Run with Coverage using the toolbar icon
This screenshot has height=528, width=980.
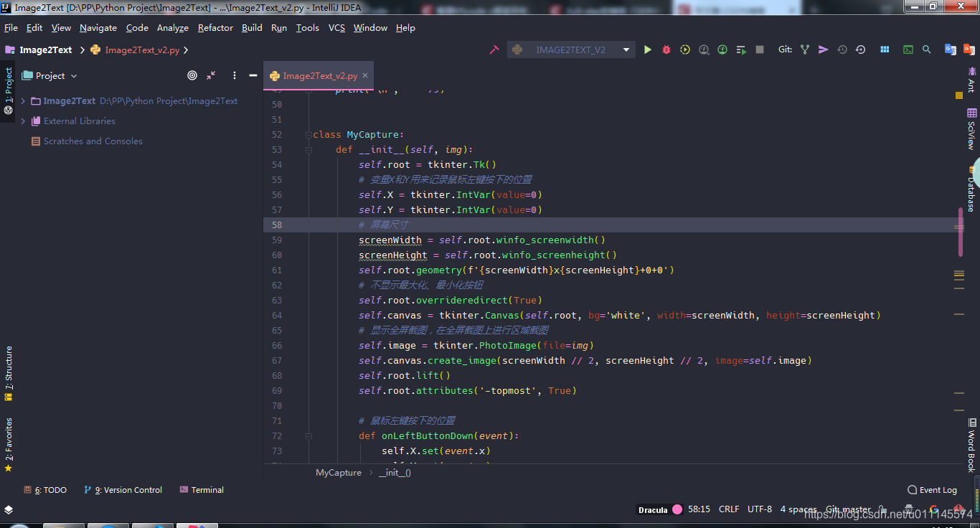[x=685, y=49]
